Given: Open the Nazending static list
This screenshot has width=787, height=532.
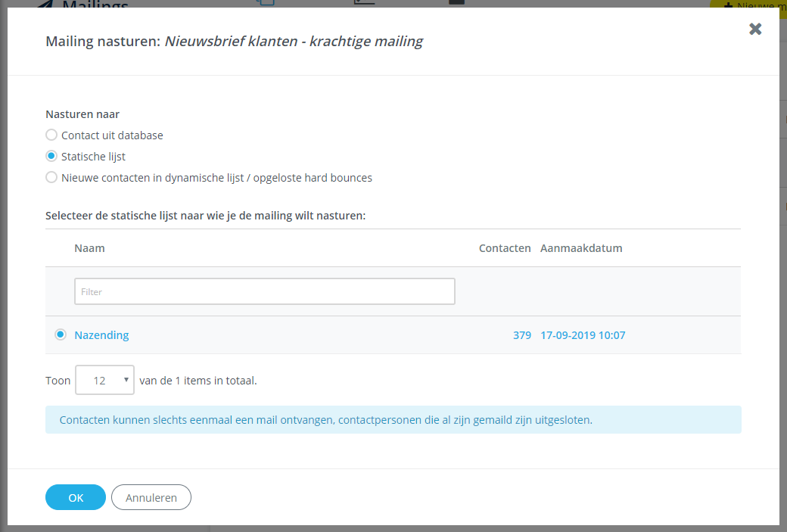Looking at the screenshot, I should click(x=101, y=334).
